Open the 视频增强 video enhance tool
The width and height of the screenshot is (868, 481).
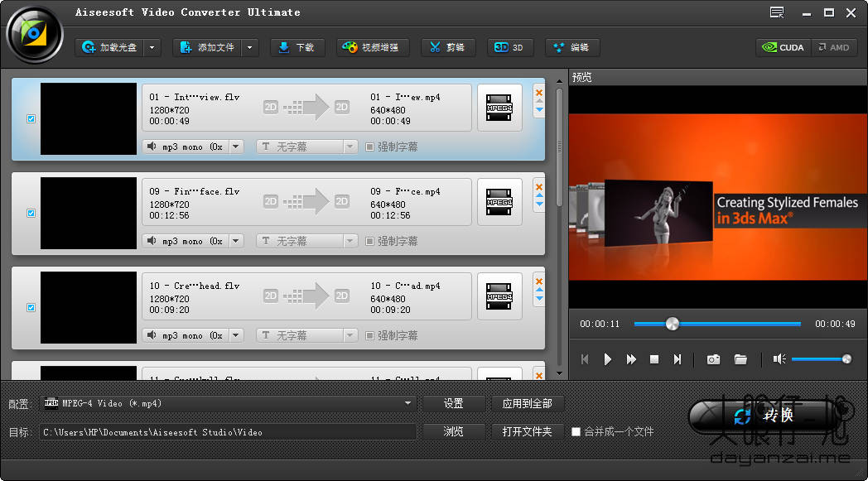pyautogui.click(x=373, y=47)
